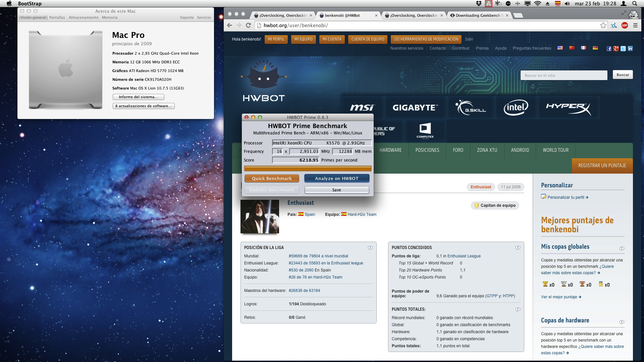Click the site Buscar button

click(623, 75)
